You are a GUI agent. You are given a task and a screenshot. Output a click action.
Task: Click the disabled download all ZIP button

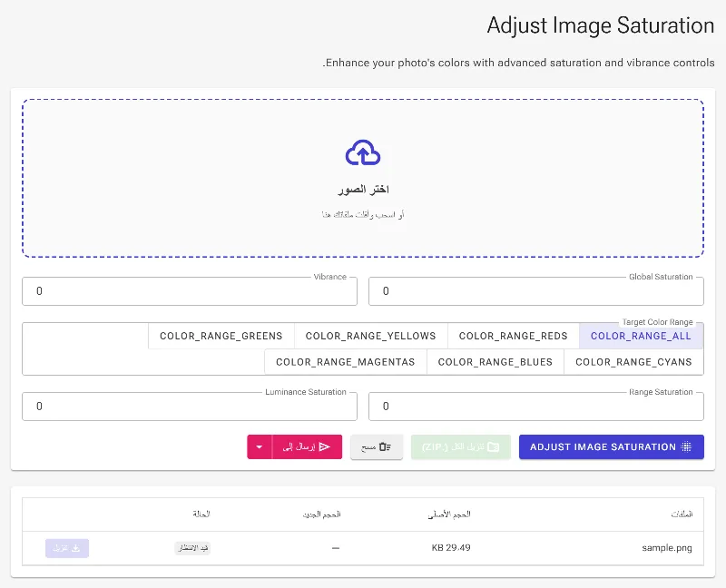click(x=461, y=446)
